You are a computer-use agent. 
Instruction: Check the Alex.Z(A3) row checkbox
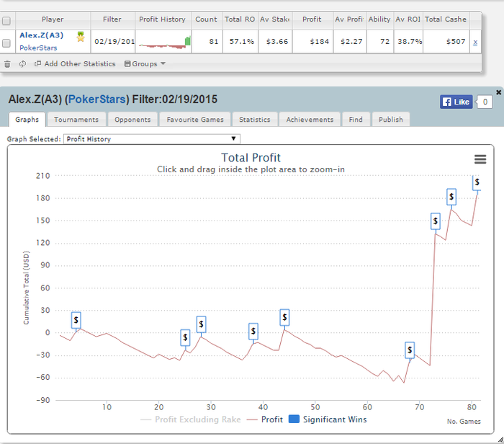(6, 43)
